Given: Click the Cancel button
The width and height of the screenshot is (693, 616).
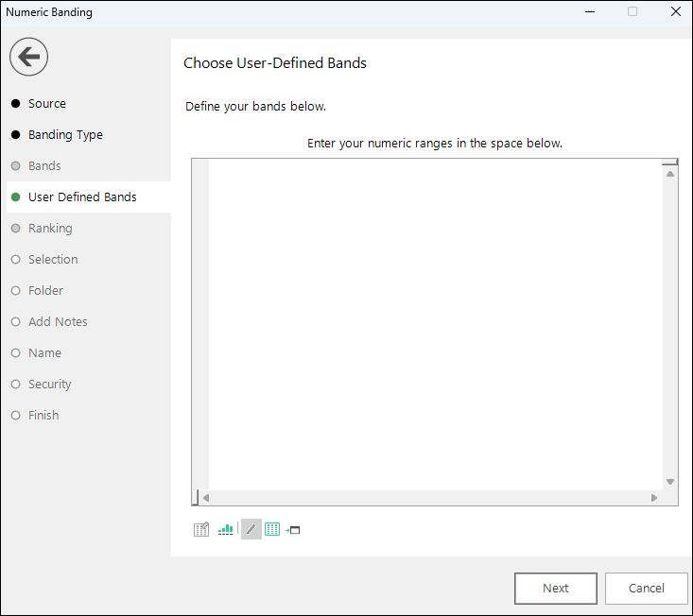Looking at the screenshot, I should coord(646,589).
